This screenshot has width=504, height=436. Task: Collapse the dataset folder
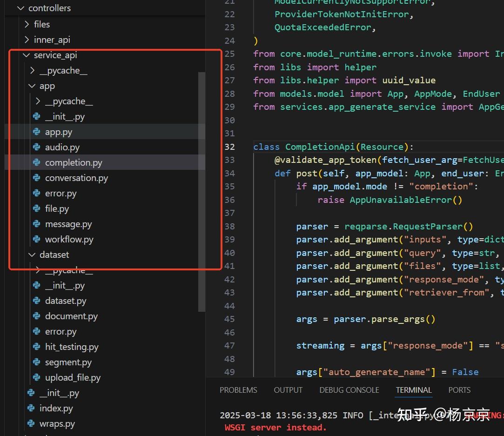point(32,255)
